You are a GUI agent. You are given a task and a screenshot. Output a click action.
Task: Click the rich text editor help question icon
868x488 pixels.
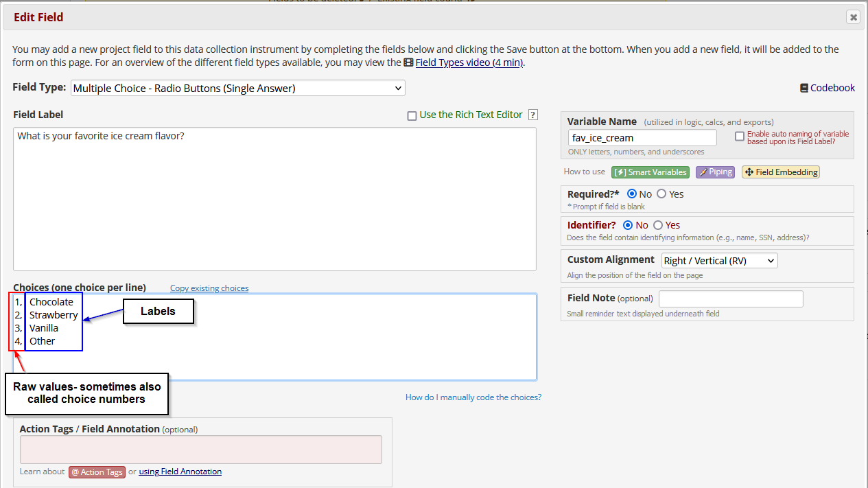(x=532, y=115)
